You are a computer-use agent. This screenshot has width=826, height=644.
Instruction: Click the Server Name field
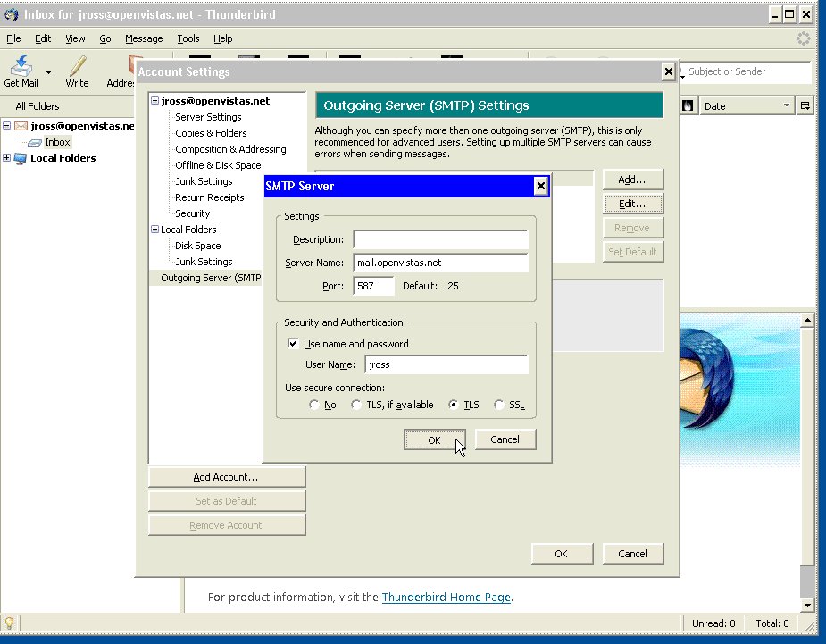pos(440,263)
